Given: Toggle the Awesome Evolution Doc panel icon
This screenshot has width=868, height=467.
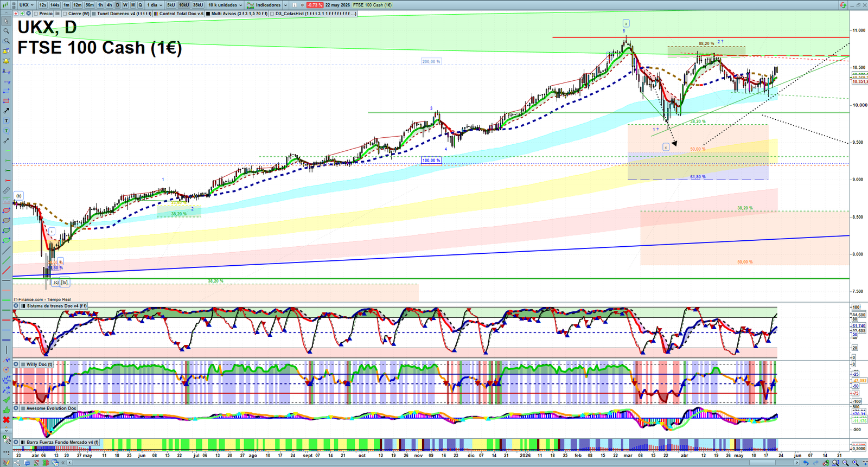Looking at the screenshot, I should [x=23, y=408].
